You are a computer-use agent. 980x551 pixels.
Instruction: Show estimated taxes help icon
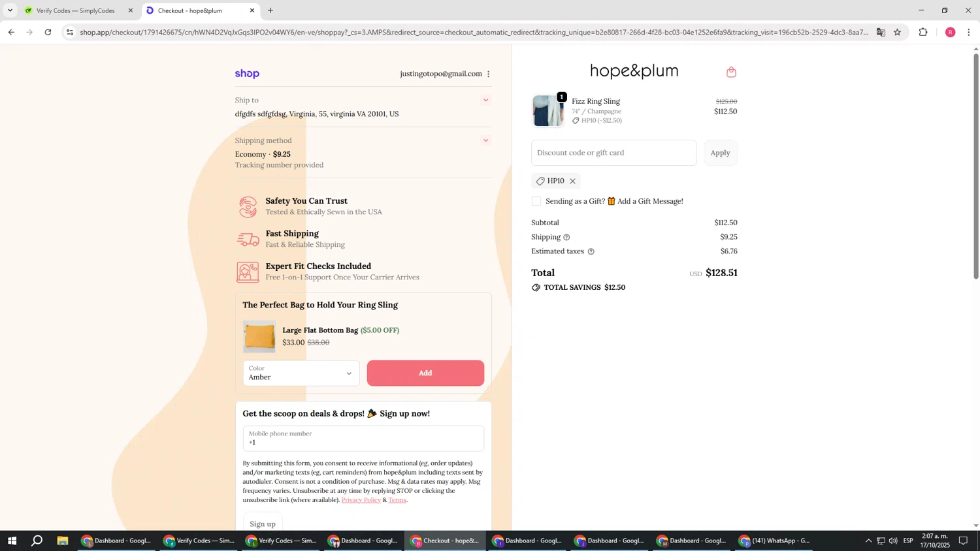click(591, 251)
